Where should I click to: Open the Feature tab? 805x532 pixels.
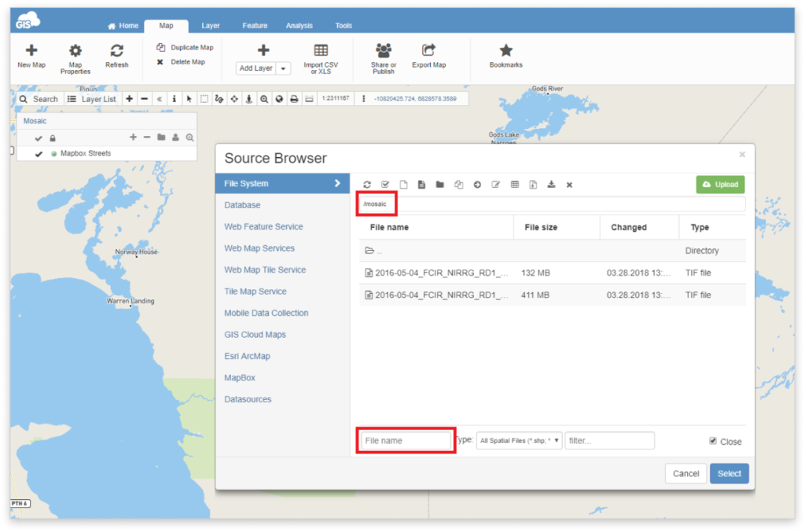pos(255,26)
